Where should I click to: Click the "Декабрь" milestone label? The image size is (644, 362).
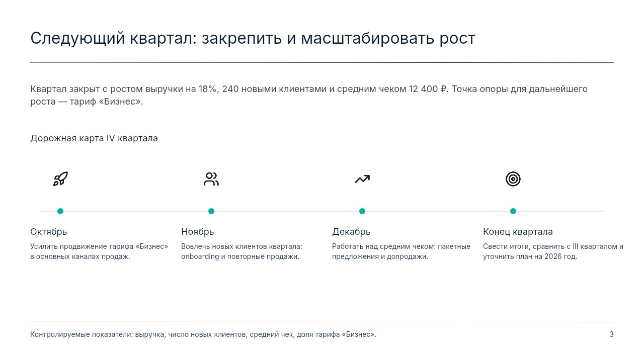[x=351, y=232]
